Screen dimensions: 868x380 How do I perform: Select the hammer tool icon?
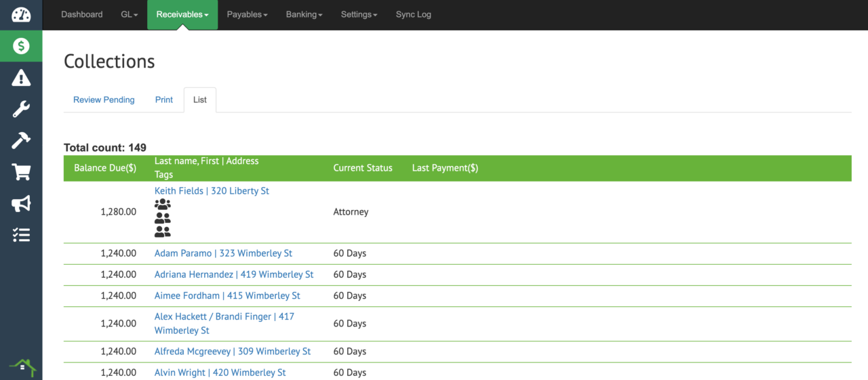[x=21, y=140]
